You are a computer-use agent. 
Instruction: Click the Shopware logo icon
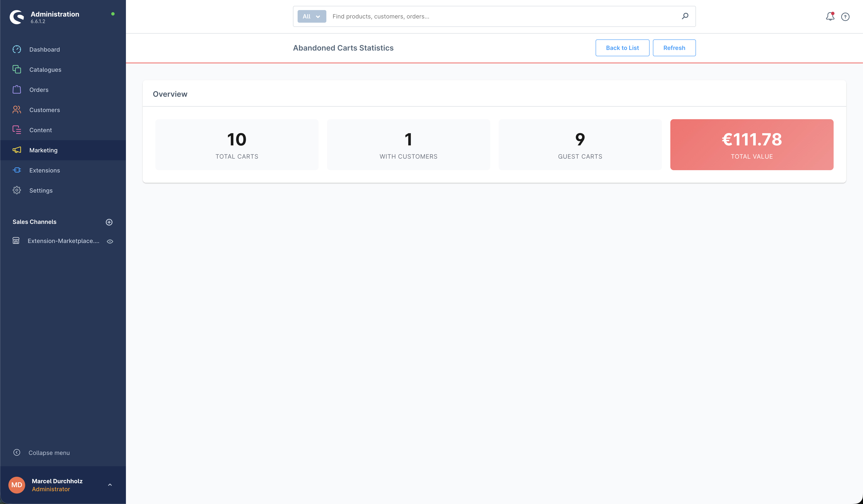pos(17,17)
